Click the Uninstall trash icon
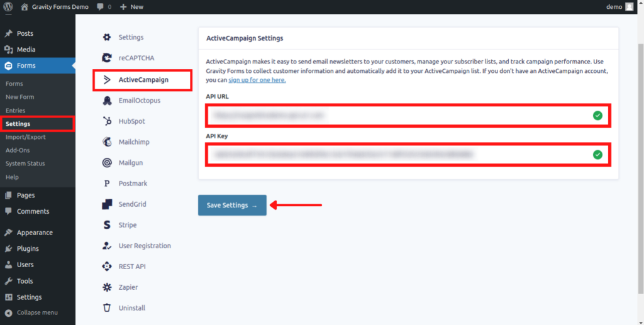 107,308
